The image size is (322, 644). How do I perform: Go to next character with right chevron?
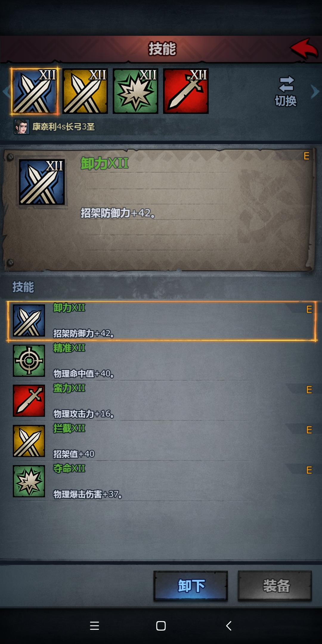point(315,92)
